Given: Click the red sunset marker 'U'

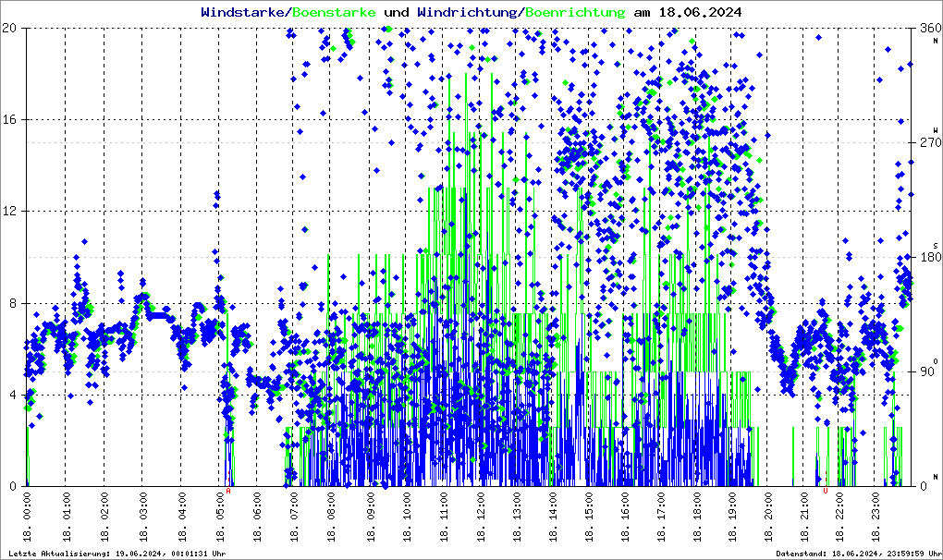Looking at the screenshot, I should (x=826, y=492).
